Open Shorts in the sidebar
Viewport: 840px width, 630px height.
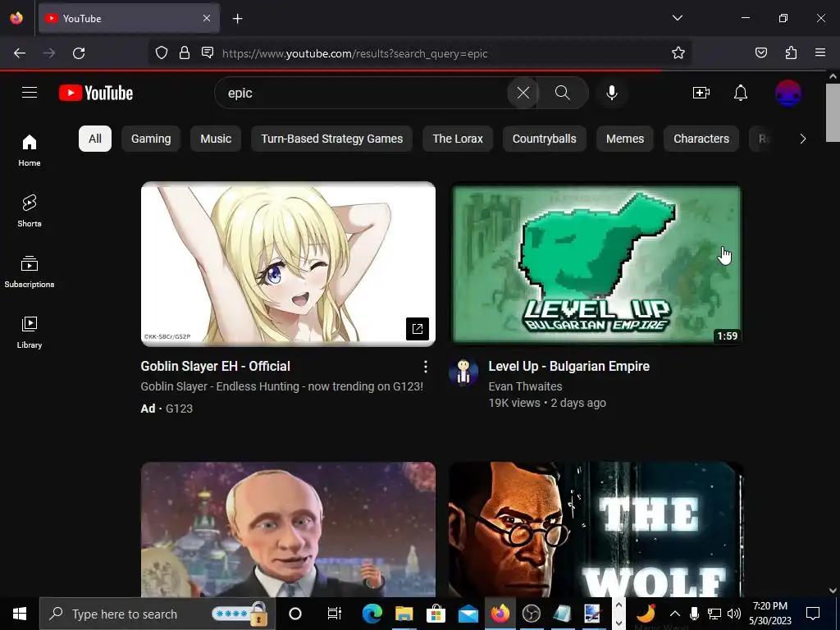(x=30, y=211)
